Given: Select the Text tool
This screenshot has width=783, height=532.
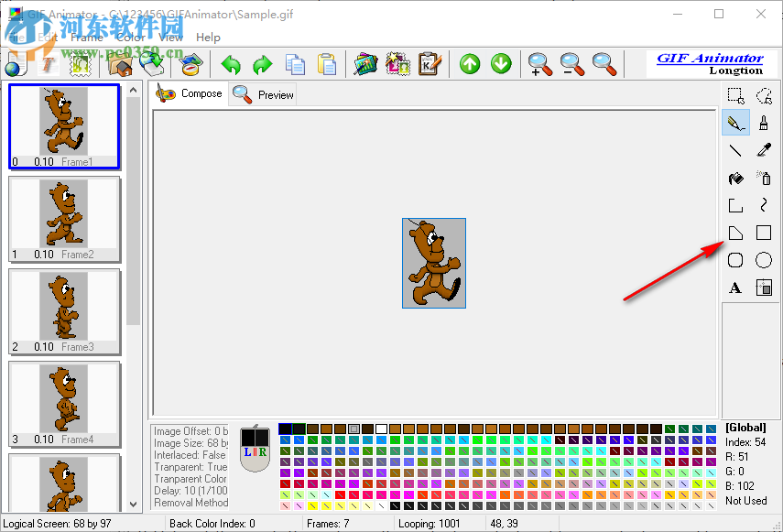Looking at the screenshot, I should 735,288.
